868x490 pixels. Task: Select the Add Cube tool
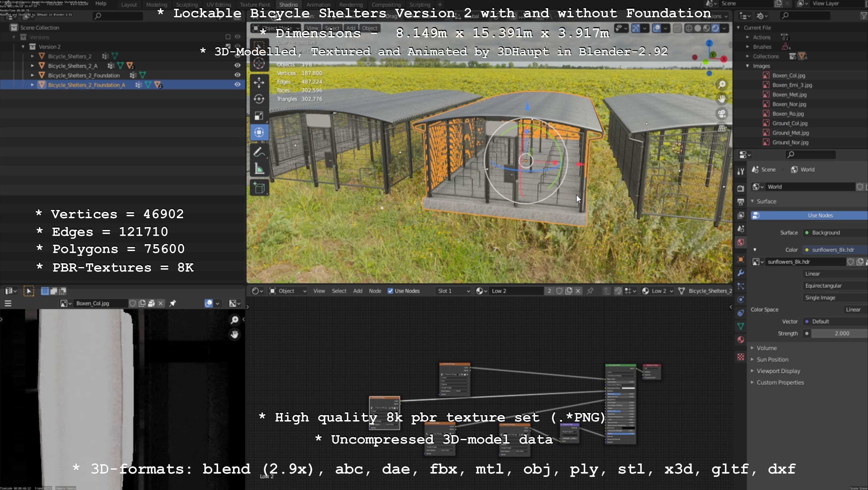[259, 188]
